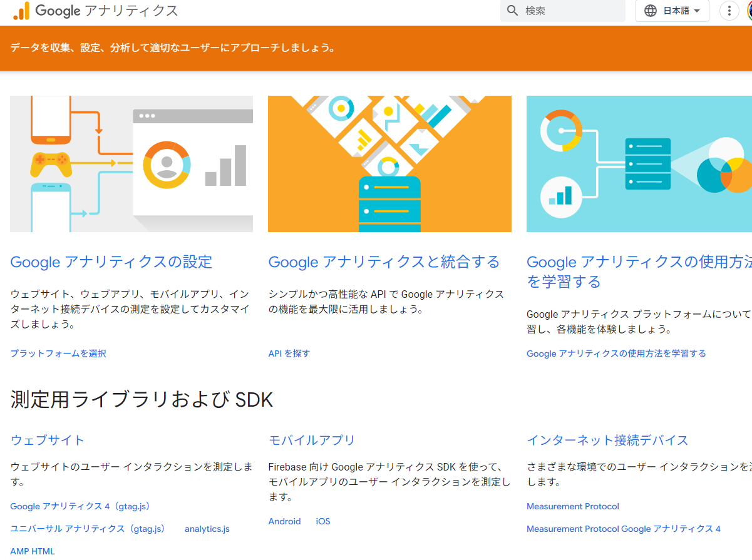Screen dimensions: 752x560
Task: Click the Google アナリティクス 4（gtag.js）link
Action: point(80,506)
